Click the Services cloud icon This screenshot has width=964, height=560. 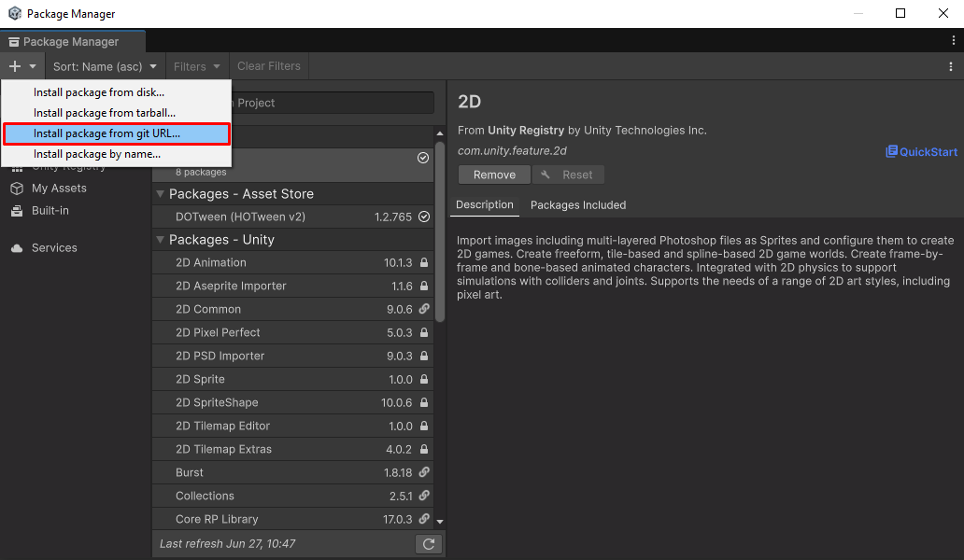point(16,248)
